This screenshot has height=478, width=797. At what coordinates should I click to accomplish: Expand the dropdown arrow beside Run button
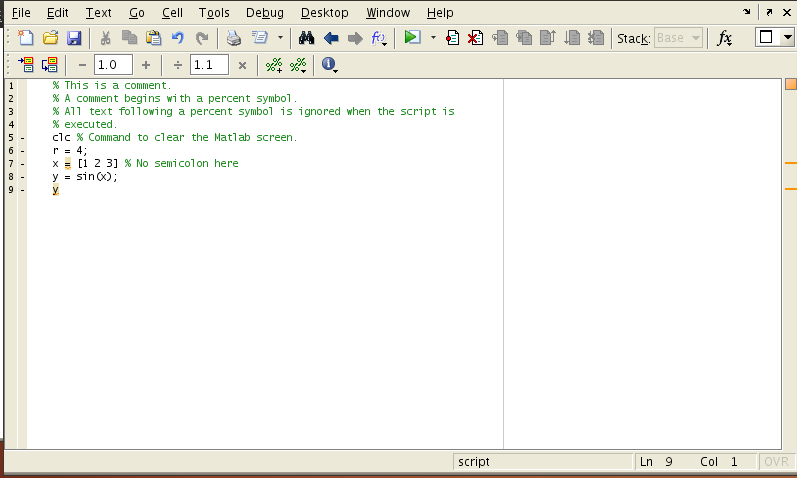pyautogui.click(x=433, y=38)
